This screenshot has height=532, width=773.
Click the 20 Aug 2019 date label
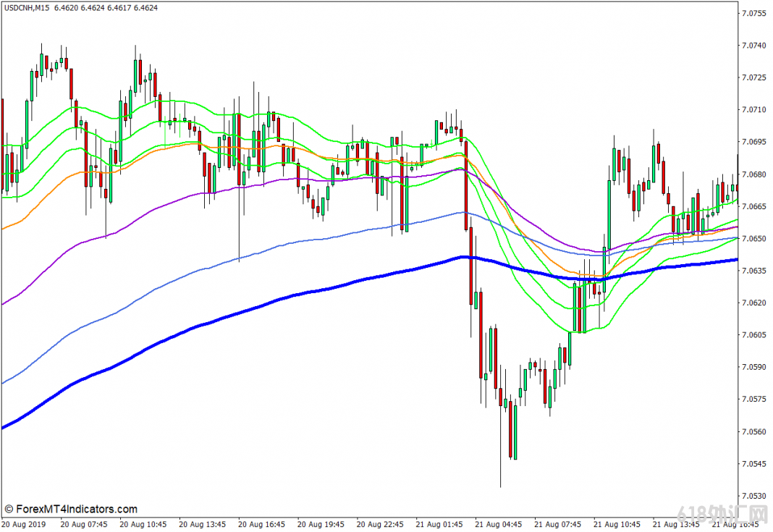pyautogui.click(x=25, y=523)
